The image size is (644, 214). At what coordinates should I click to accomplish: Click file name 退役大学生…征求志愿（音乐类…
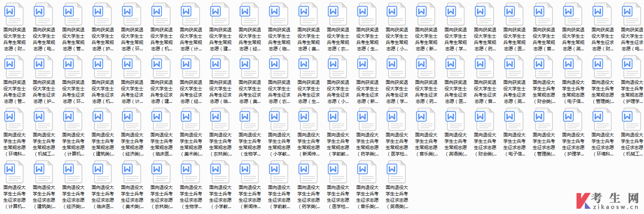pos(367,197)
